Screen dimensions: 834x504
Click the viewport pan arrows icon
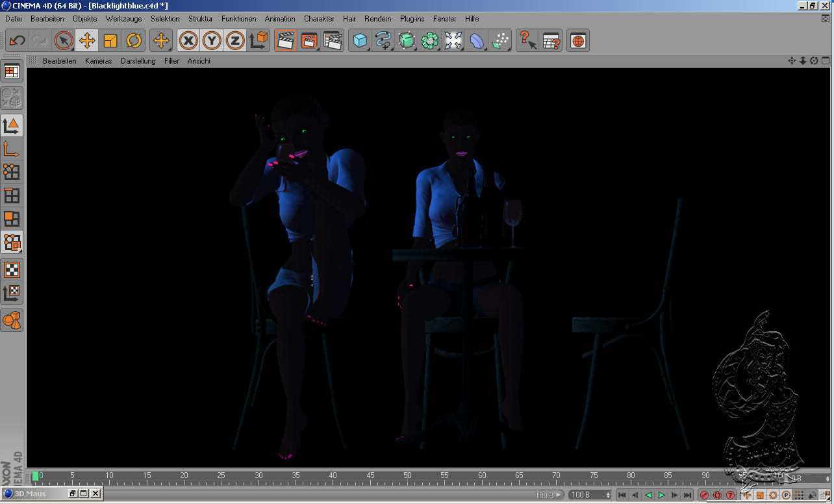click(792, 60)
